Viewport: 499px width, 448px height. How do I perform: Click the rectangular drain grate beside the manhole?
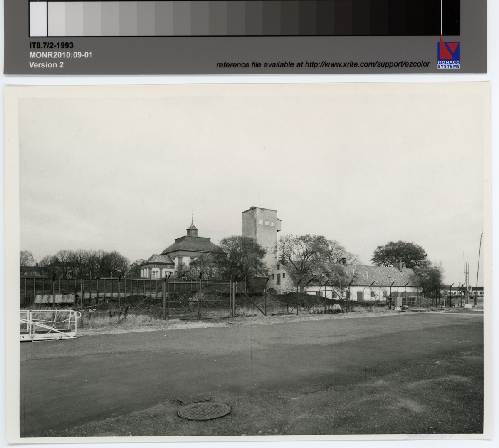(x=193, y=400)
